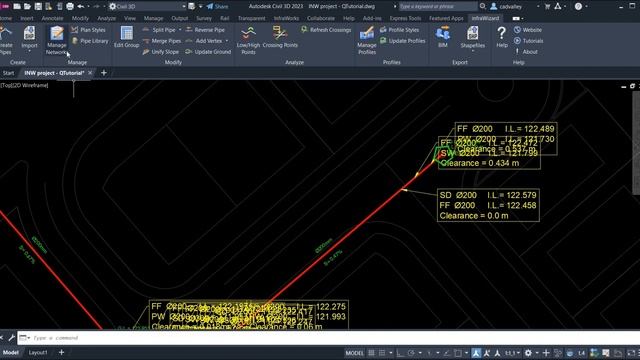640x360 pixels.
Task: Toggle polar tracking in status bar
Action: coord(411,353)
